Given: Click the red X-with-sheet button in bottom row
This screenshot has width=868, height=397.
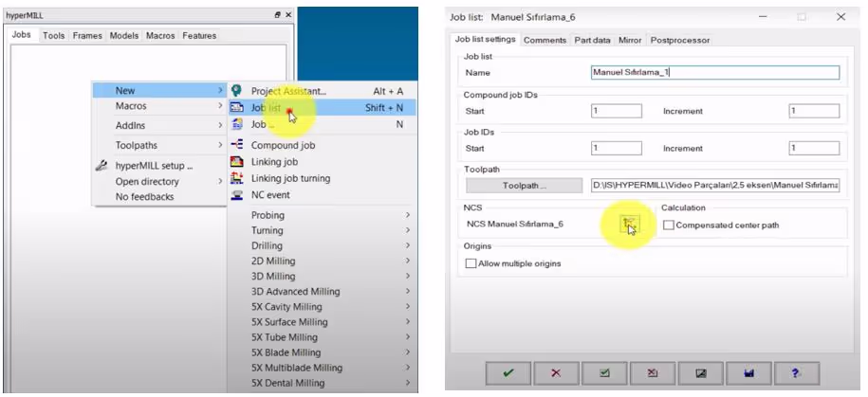Looking at the screenshot, I should pyautogui.click(x=653, y=373).
